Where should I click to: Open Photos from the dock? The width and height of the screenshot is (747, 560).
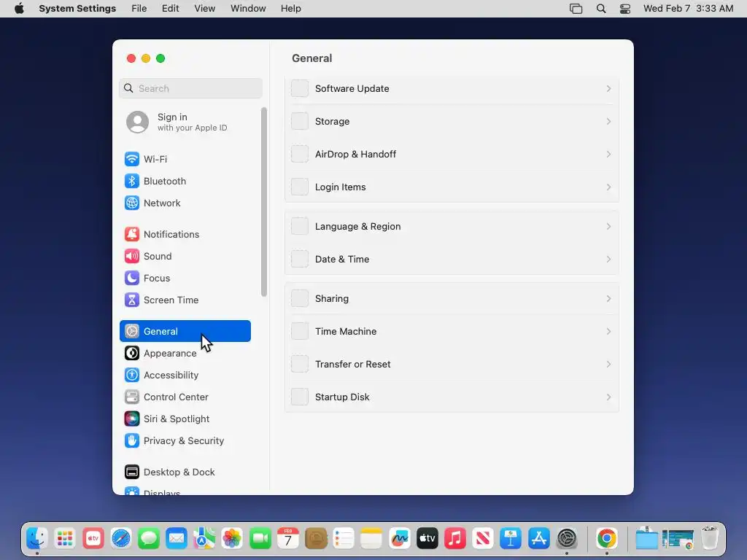[233, 539]
